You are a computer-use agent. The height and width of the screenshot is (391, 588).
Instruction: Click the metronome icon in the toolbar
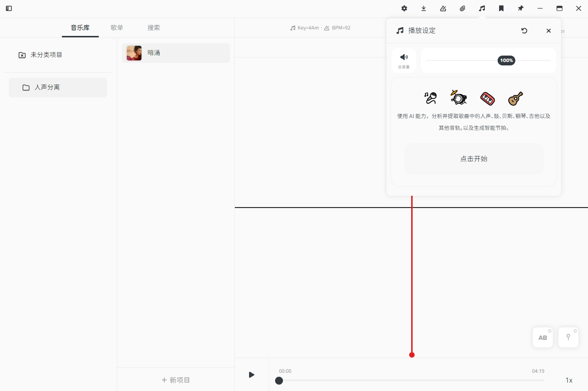coord(443,8)
